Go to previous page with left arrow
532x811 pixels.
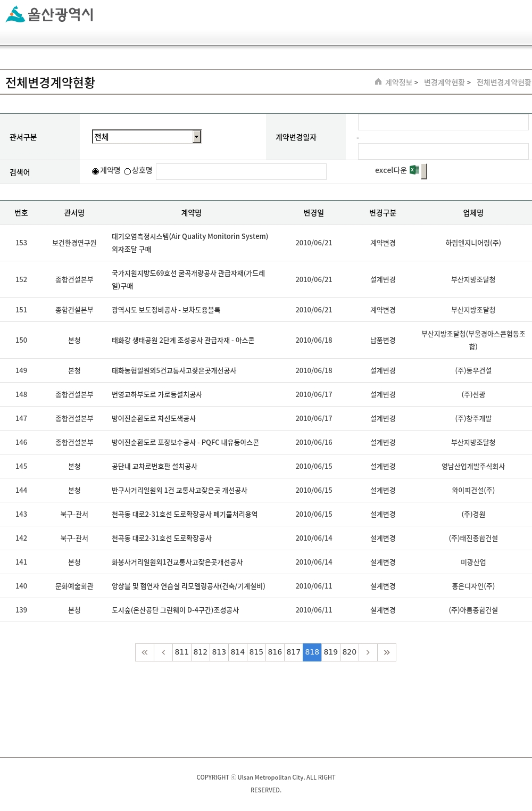point(163,652)
